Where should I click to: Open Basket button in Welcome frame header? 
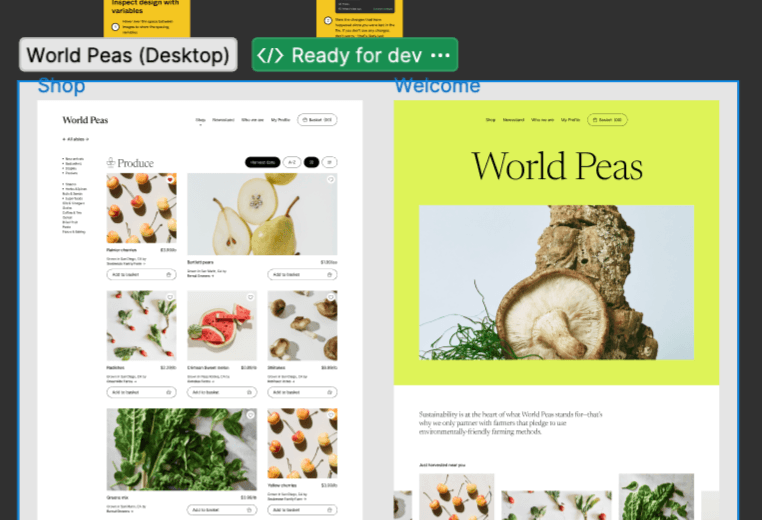tap(607, 120)
